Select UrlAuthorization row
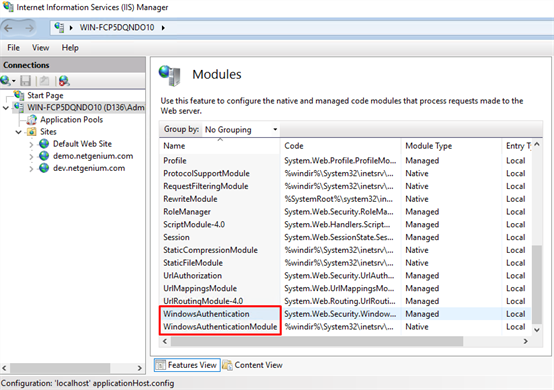 click(x=345, y=276)
